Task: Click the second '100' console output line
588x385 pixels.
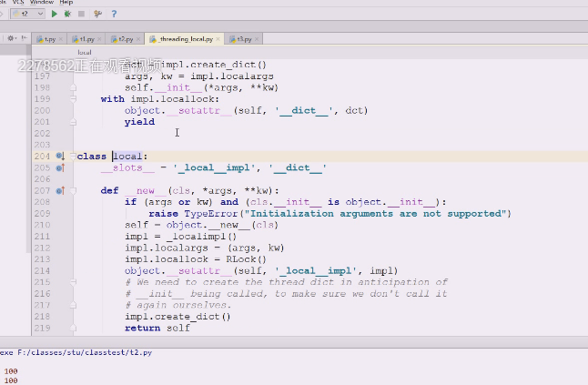Action: click(11, 380)
